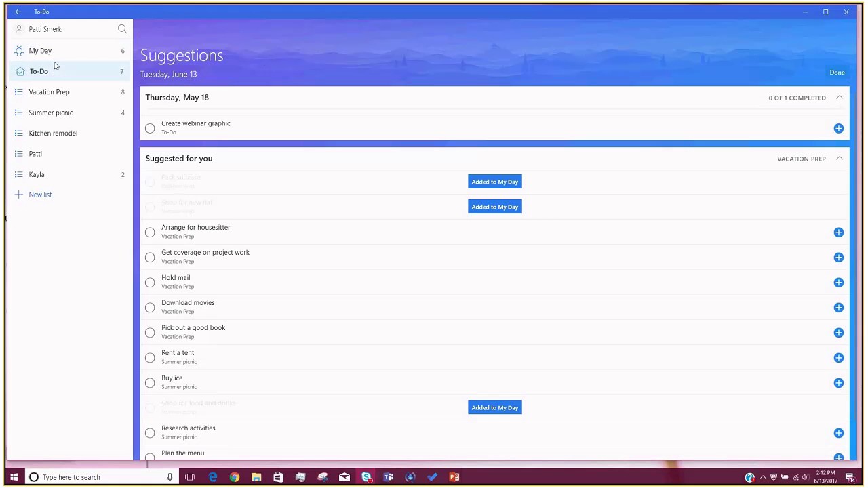Open the My Day list
The height and width of the screenshot is (488, 868).
click(x=70, y=51)
